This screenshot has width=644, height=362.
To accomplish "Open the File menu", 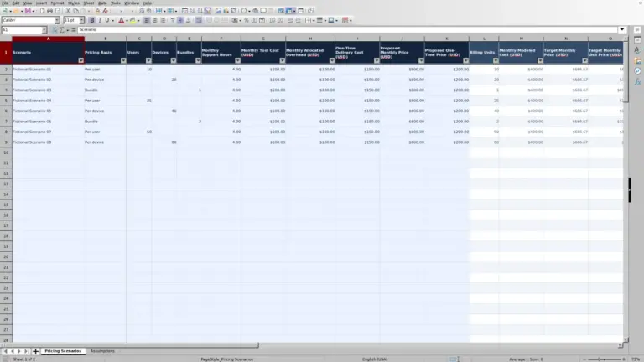I will [4, 3].
